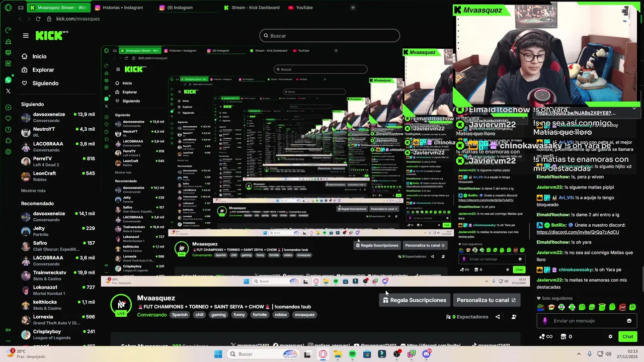The width and height of the screenshot is (644, 362).
Task: Switch to the YouTube tab
Action: tap(304, 8)
